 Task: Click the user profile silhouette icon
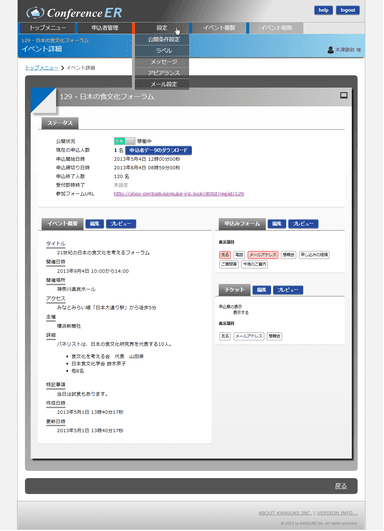tap(330, 50)
